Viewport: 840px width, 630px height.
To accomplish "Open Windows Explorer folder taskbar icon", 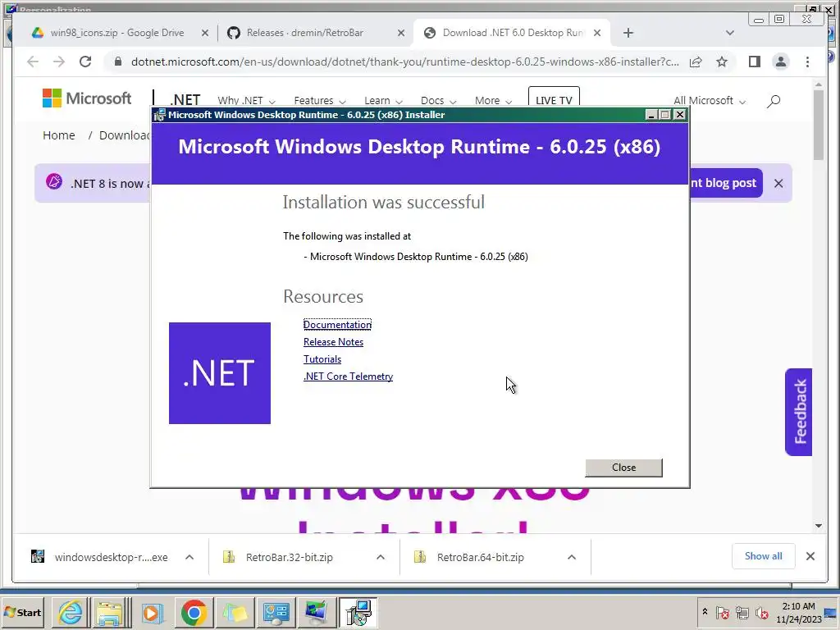I will (x=111, y=612).
